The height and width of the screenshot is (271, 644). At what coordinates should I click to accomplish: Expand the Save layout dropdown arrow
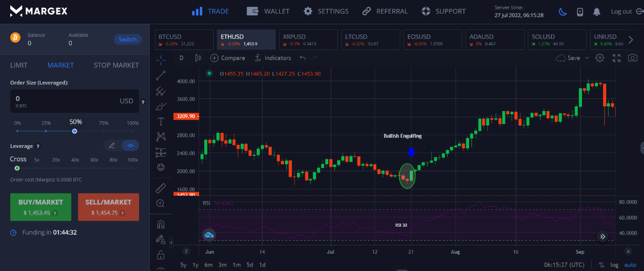tap(587, 58)
